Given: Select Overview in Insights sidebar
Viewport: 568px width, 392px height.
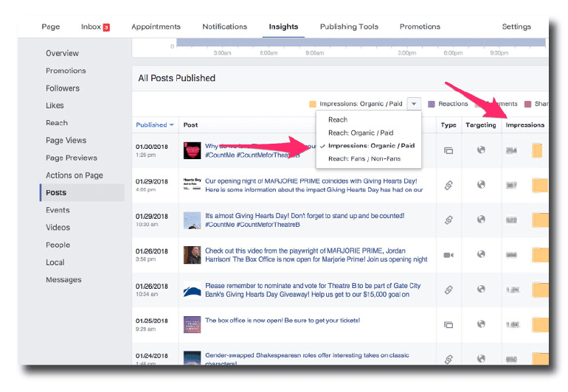Looking at the screenshot, I should coord(62,53).
